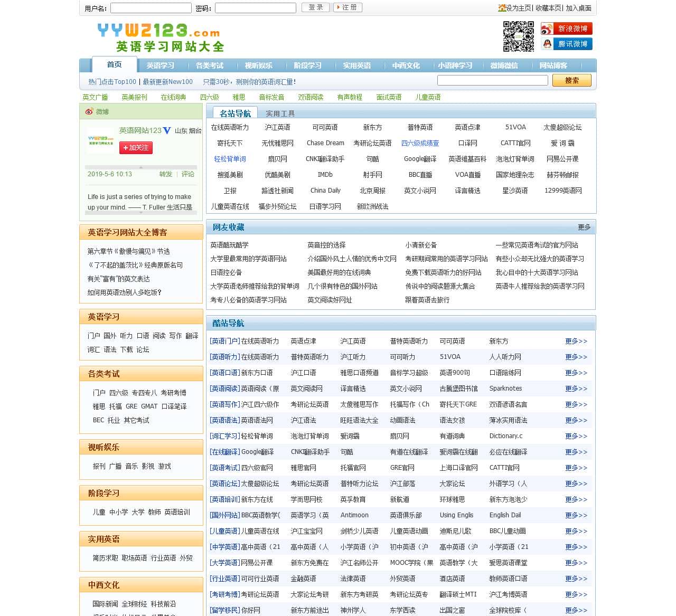Click the orange 搜索 button

tap(571, 80)
